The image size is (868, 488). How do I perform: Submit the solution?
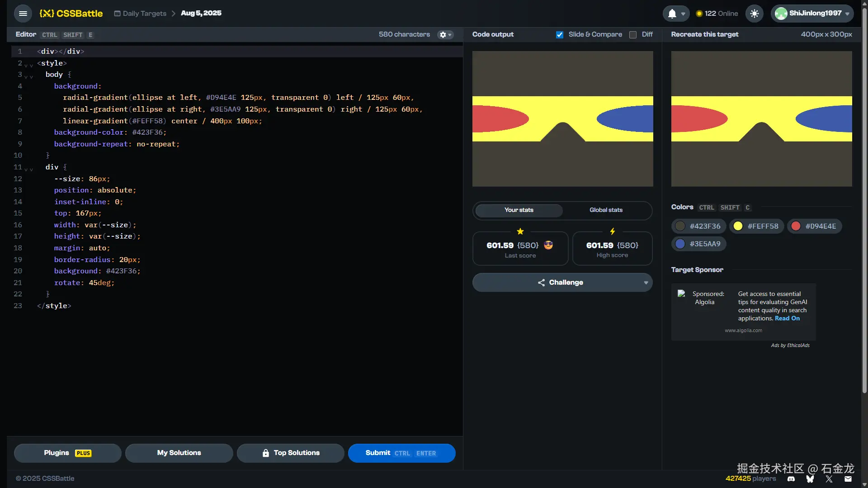[401, 453]
